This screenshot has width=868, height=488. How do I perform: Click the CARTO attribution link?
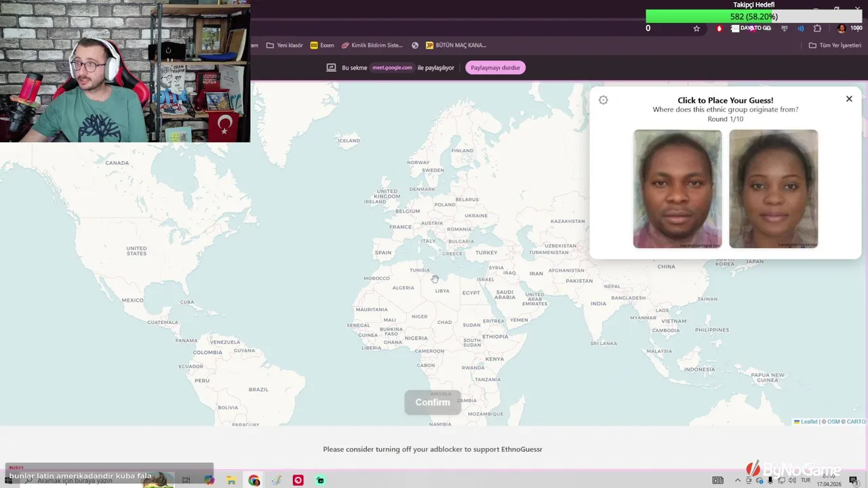[x=856, y=422]
